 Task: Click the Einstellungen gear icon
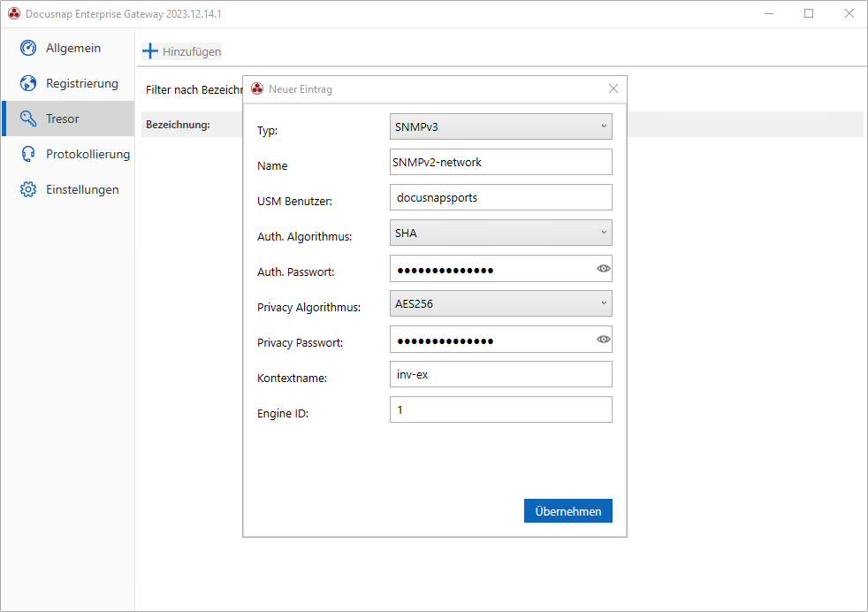(27, 189)
